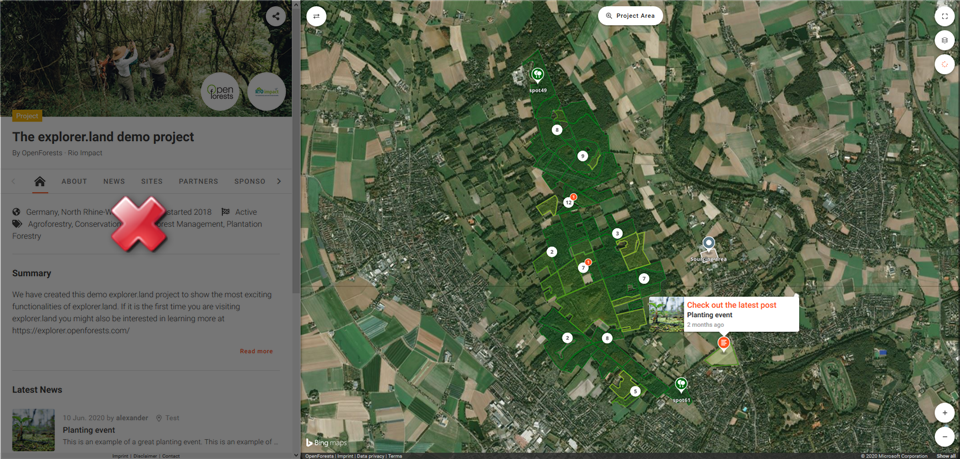Toggle the side panel with the swap-arrows button
This screenshot has height=459, width=960.
coord(316,17)
